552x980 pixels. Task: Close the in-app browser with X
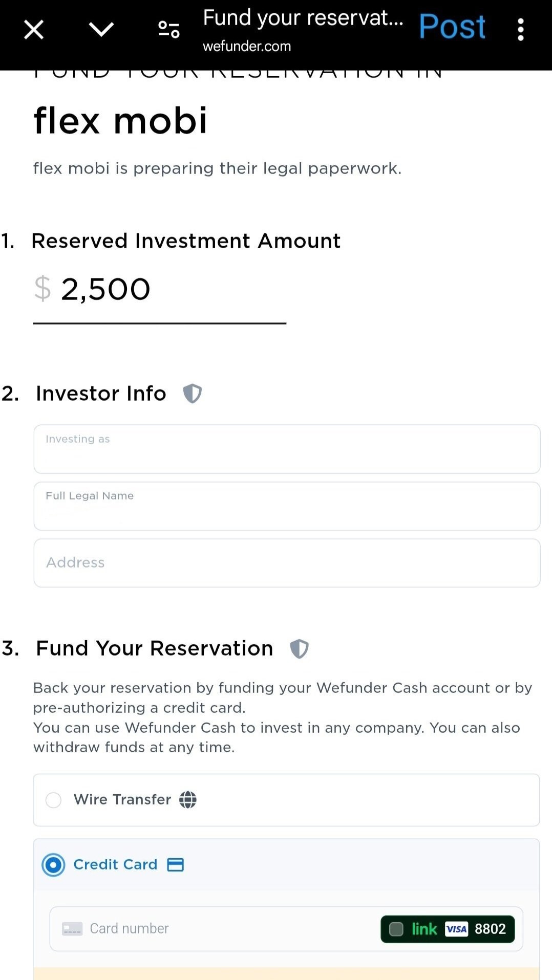[34, 30]
